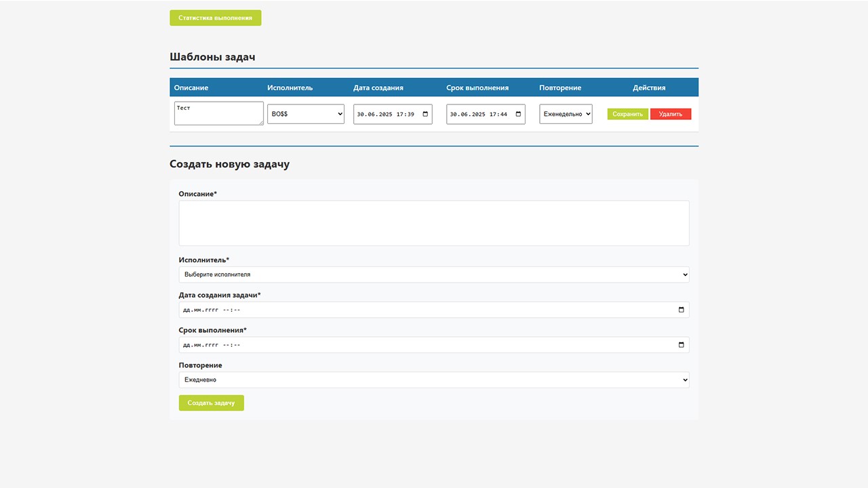Open calendar picker icon for 17:44 deadline
The width and height of the screenshot is (868, 488).
click(x=518, y=114)
